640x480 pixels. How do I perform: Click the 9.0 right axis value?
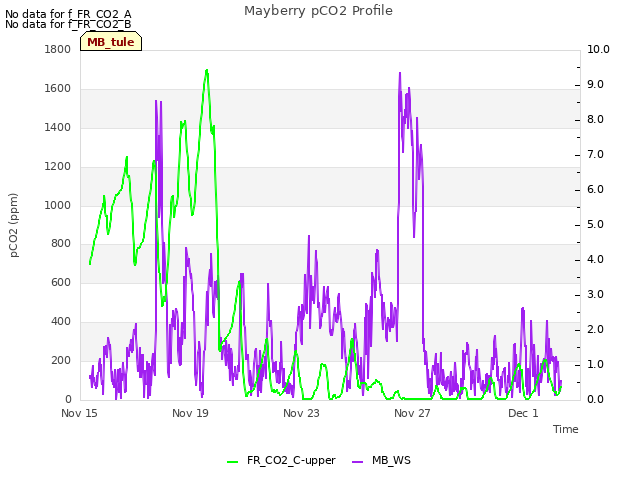tap(596, 84)
